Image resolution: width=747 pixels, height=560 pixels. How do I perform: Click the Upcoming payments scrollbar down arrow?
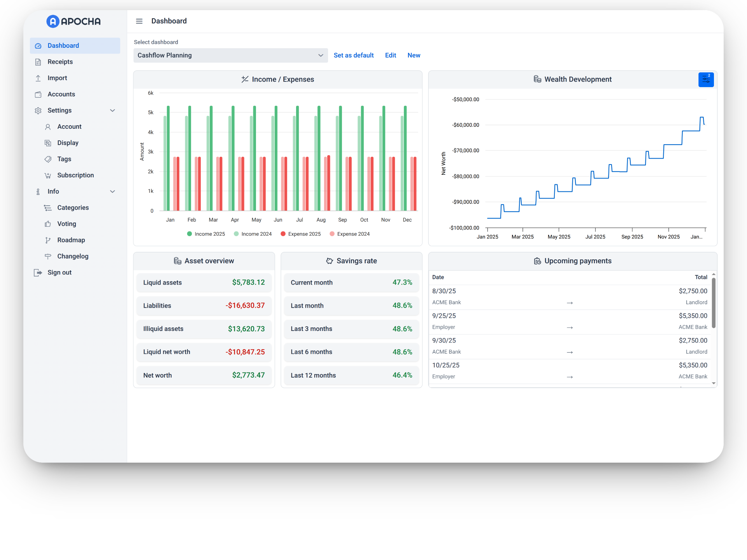tap(714, 383)
